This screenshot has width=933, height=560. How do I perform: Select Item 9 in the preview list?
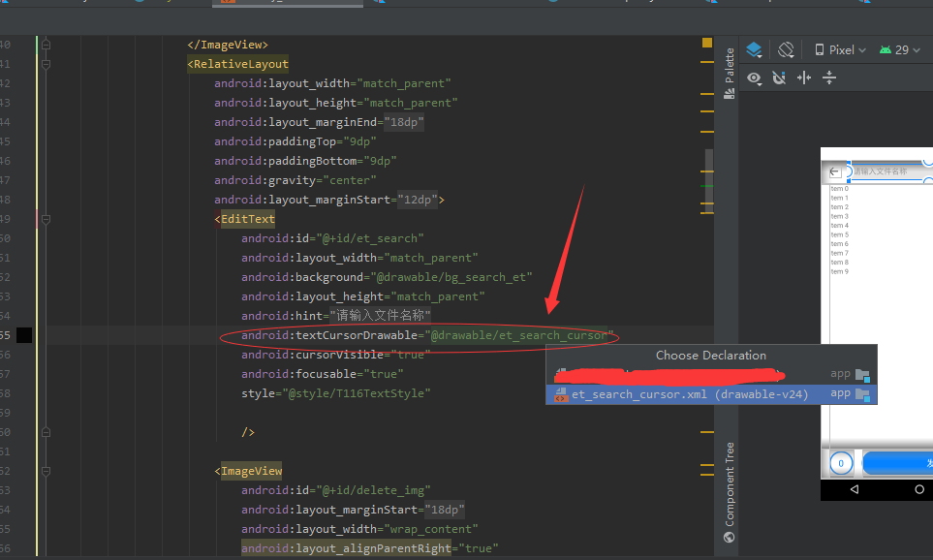(840, 271)
